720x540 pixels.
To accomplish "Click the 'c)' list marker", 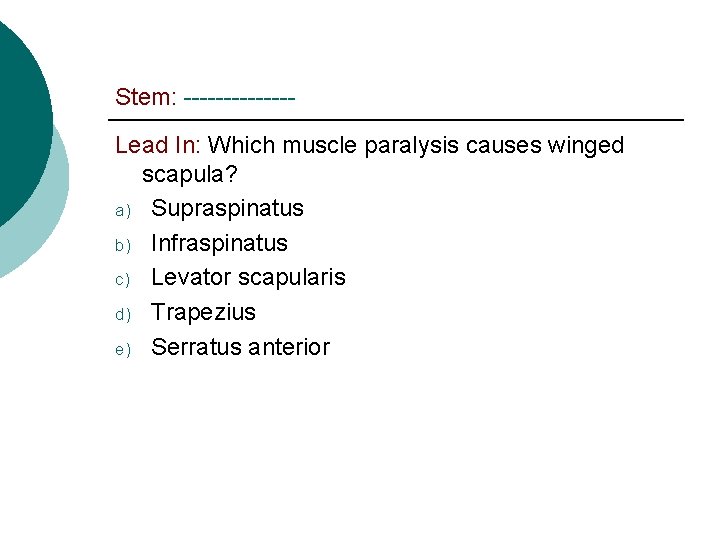I will pyautogui.click(x=121, y=279).
